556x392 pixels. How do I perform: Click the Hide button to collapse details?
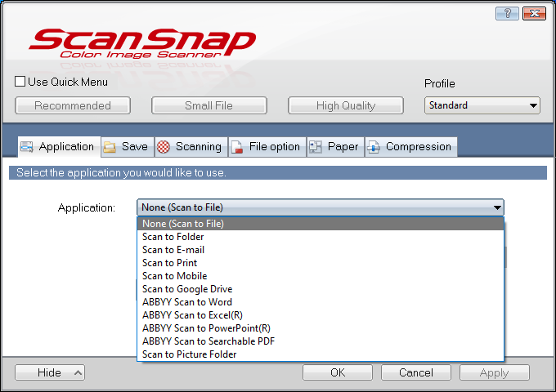coord(50,372)
